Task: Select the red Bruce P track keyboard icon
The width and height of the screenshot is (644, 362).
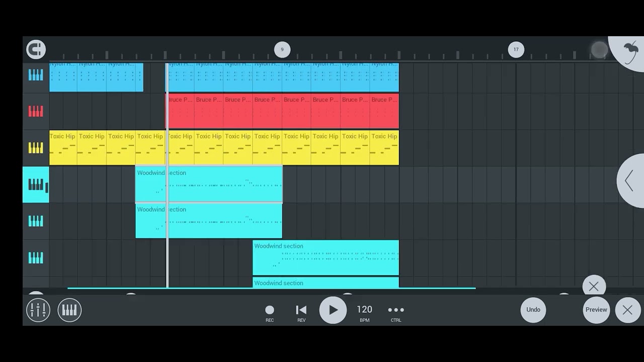Action: click(x=36, y=111)
